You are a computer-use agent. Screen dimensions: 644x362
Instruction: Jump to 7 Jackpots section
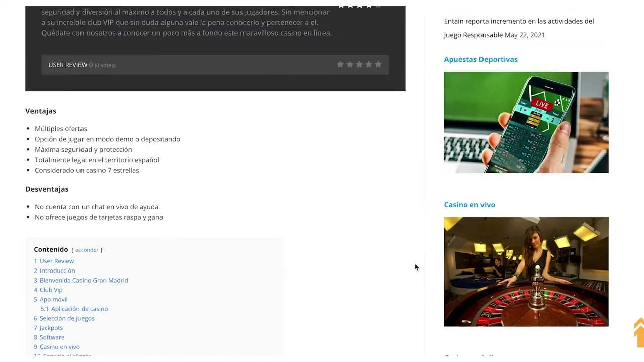pyautogui.click(x=48, y=328)
